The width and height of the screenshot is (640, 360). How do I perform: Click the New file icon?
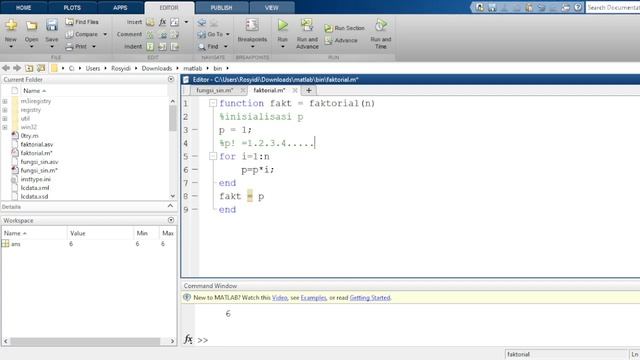coord(11,25)
